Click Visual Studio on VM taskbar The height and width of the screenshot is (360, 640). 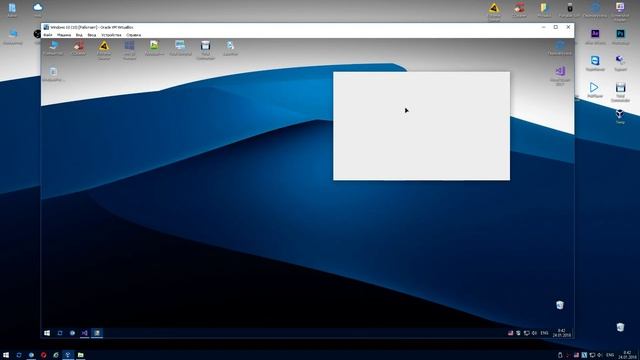coord(84,333)
